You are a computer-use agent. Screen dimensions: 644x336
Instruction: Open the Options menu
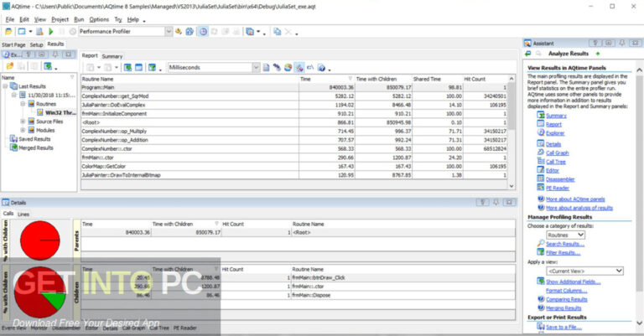[99, 19]
